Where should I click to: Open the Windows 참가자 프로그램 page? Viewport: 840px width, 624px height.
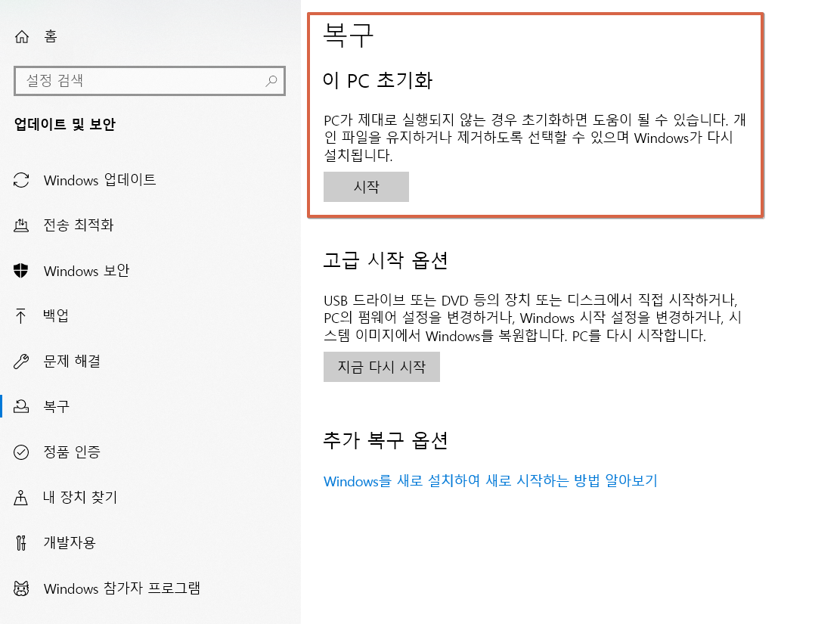point(122,588)
